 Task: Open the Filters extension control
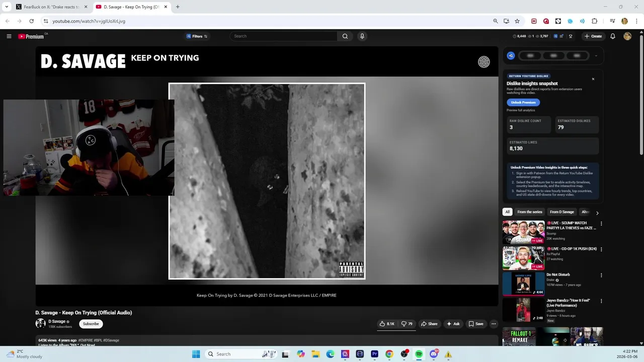point(197,36)
